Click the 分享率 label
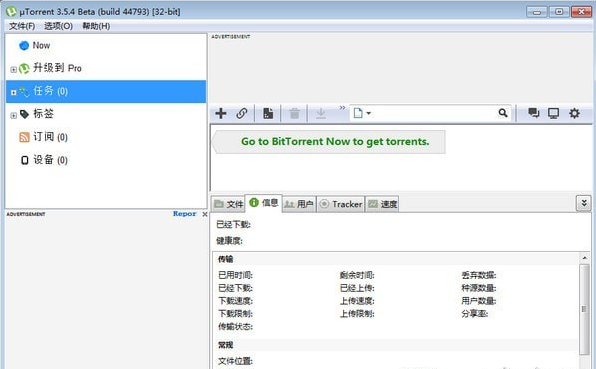The height and width of the screenshot is (369, 596). (x=475, y=314)
